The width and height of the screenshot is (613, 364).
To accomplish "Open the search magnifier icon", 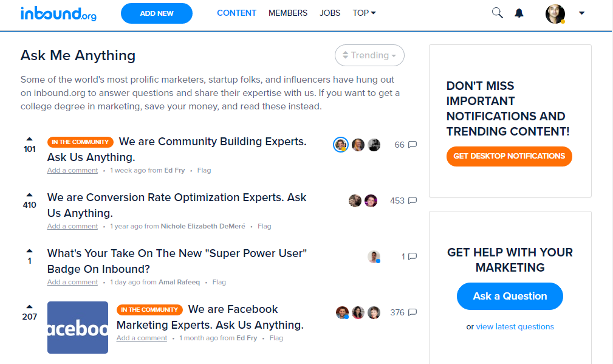I will click(x=497, y=13).
